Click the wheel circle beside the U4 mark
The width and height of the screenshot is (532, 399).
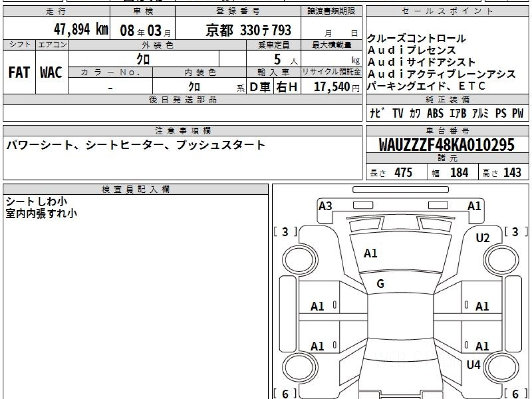click(x=501, y=368)
